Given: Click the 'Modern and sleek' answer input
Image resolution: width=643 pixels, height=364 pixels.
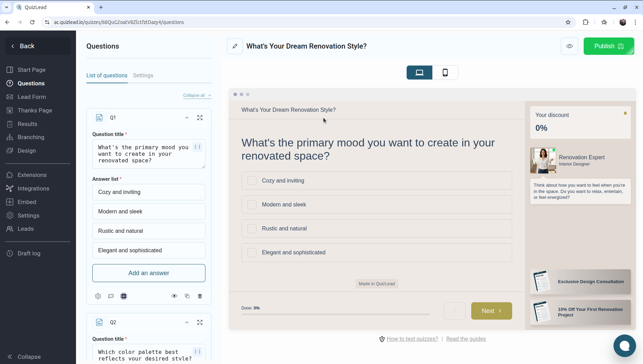Looking at the screenshot, I should [149, 211].
